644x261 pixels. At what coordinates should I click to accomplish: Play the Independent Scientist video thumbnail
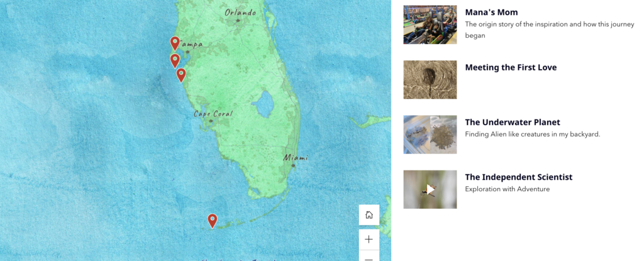coord(430,189)
